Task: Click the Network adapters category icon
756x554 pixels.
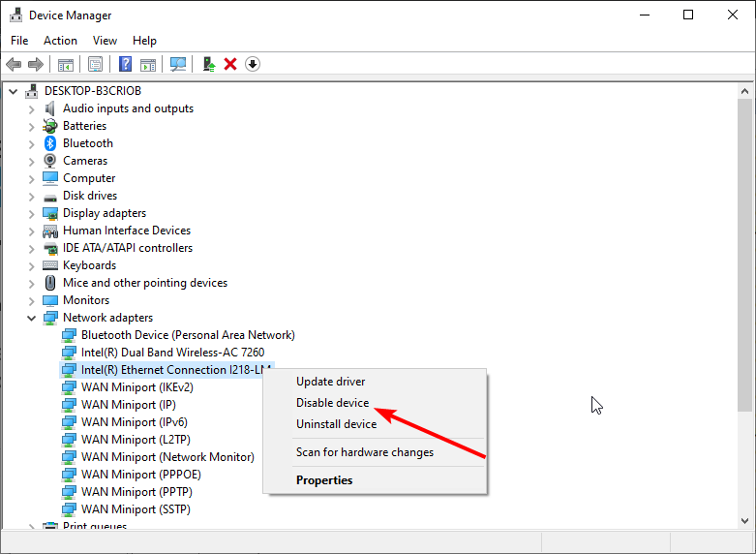Action: [50, 318]
